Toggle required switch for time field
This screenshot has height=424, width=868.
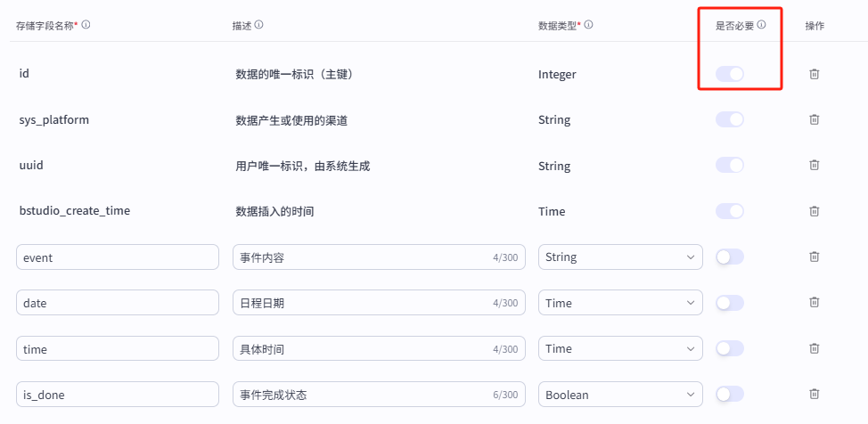[729, 348]
